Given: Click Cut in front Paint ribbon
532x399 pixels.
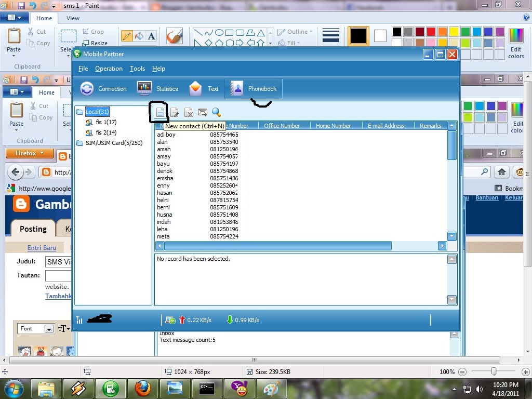Looking at the screenshot, I should point(37,32).
